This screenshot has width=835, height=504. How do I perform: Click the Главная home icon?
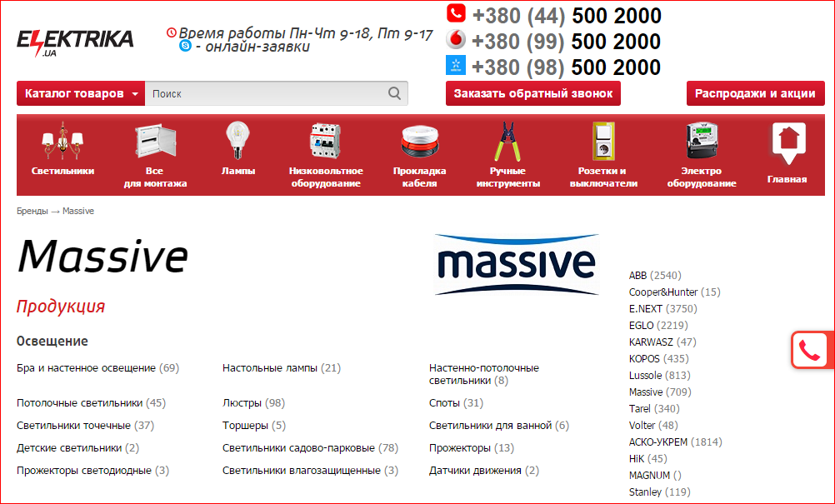pyautogui.click(x=788, y=143)
